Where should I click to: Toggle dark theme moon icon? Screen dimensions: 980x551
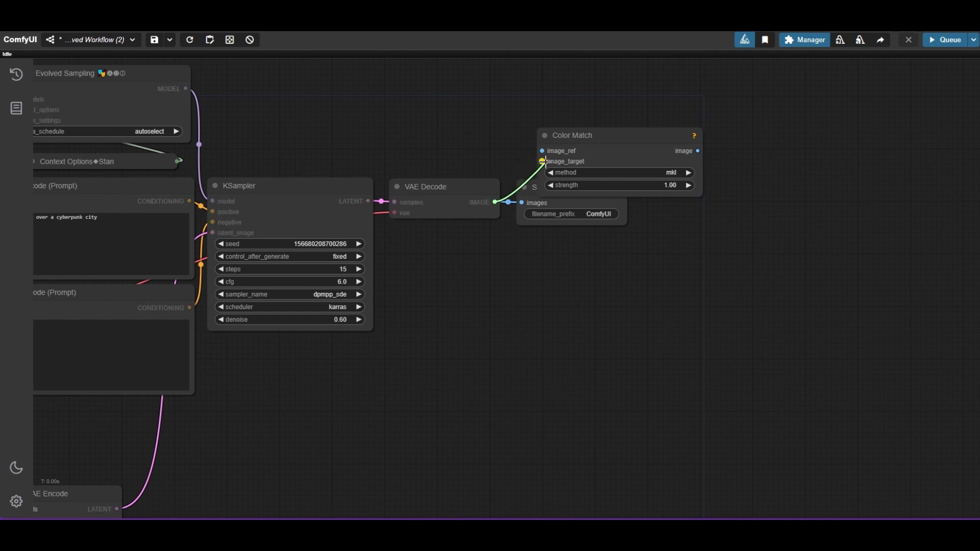[16, 468]
